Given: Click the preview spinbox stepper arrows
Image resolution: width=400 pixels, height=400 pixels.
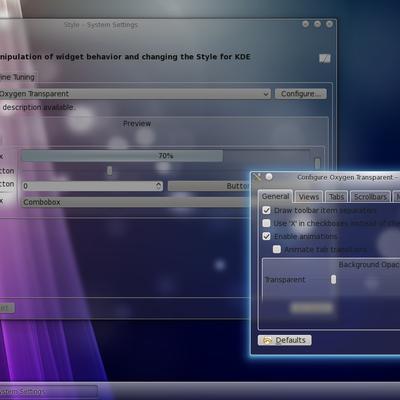Looking at the screenshot, I should (x=159, y=186).
